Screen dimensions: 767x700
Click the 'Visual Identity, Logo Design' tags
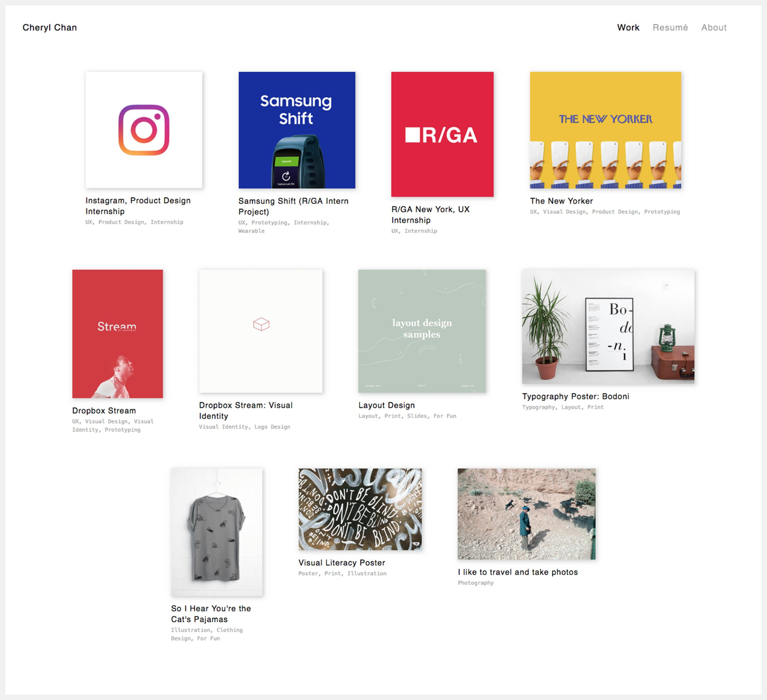pos(245,427)
